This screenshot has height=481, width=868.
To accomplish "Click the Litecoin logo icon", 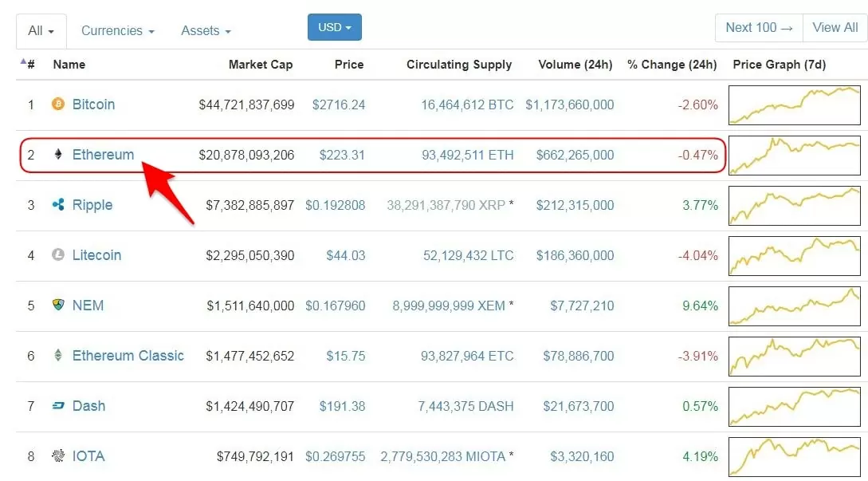I will tap(58, 254).
